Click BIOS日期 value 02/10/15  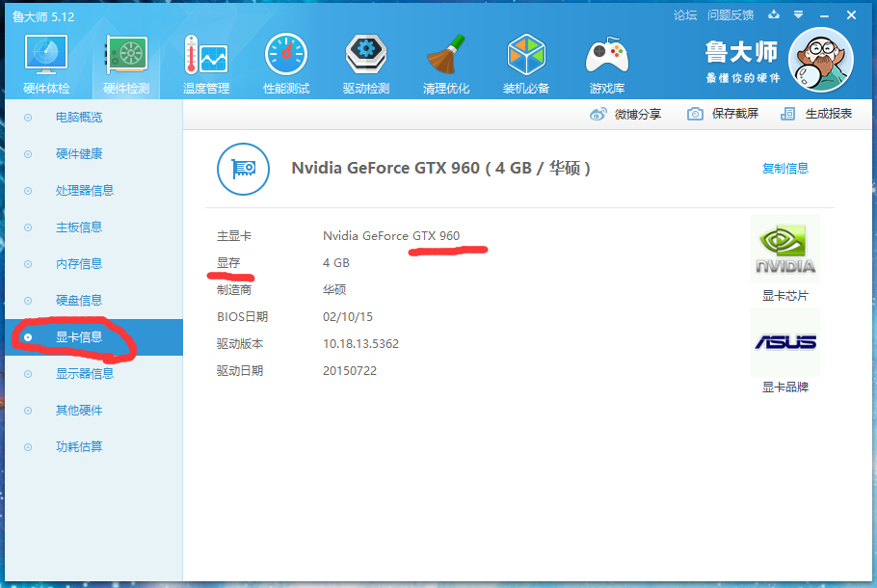(347, 317)
